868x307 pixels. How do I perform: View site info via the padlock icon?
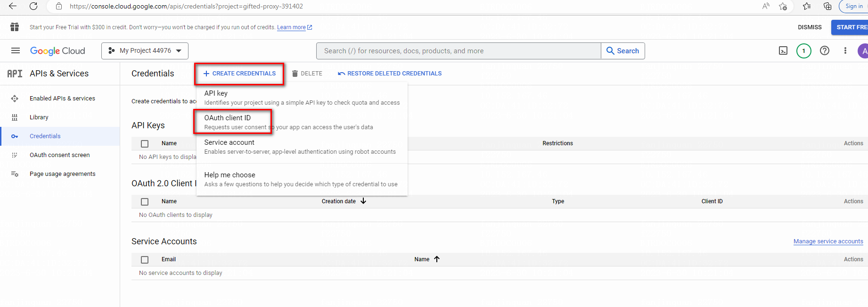59,6
